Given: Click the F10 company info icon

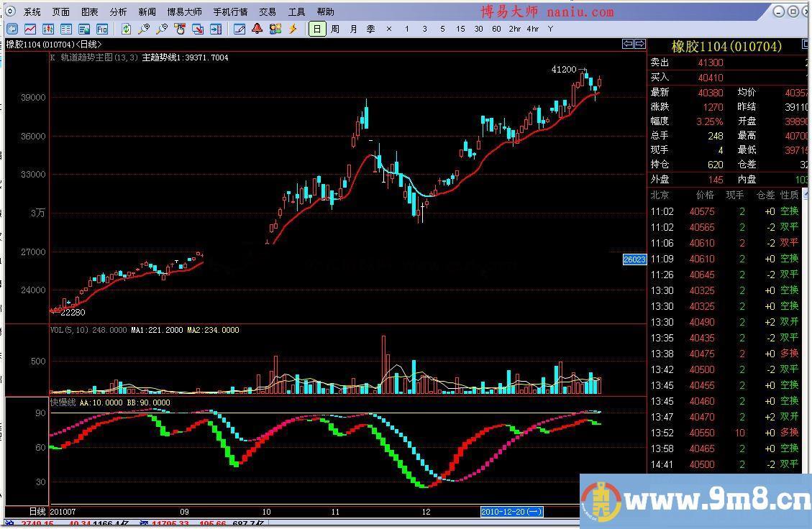Looking at the screenshot, I should coord(102,29).
